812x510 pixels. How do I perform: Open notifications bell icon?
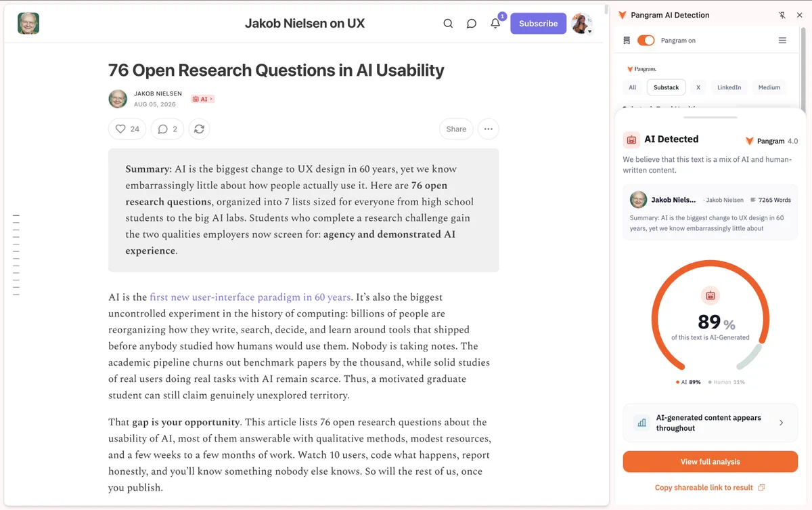(x=495, y=23)
